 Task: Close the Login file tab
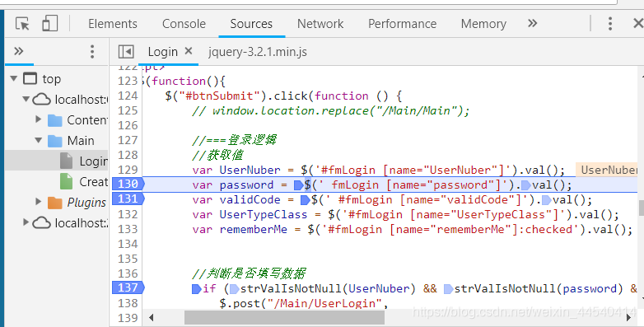(189, 51)
